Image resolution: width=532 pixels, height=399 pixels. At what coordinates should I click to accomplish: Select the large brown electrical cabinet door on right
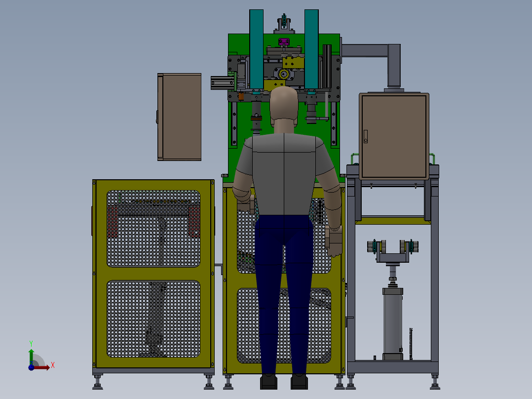(x=394, y=136)
